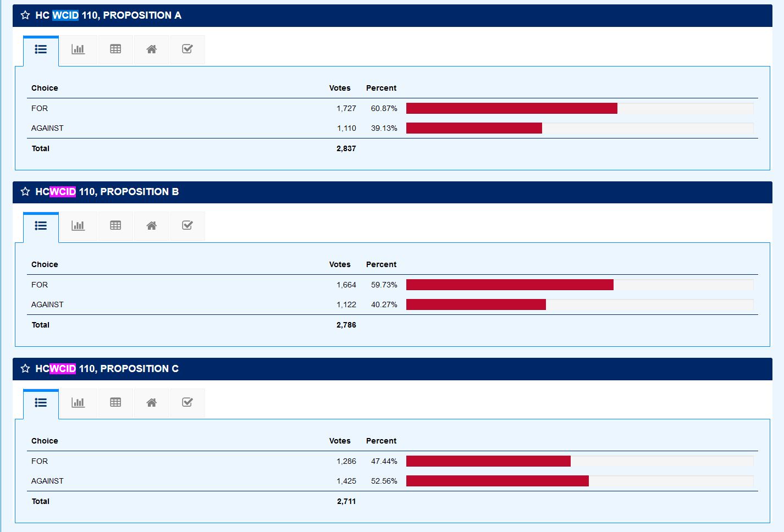Click the star beside Proposition C
The width and height of the screenshot is (784, 532).
[25, 369]
